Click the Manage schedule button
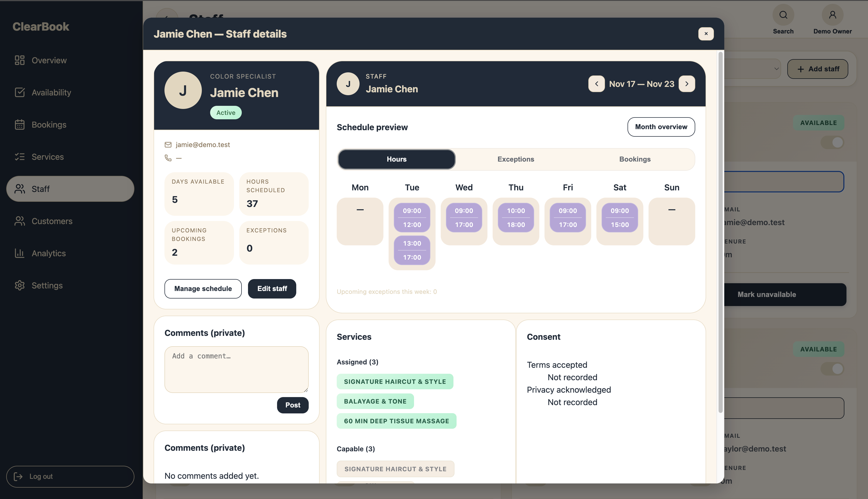868x499 pixels. coord(203,289)
